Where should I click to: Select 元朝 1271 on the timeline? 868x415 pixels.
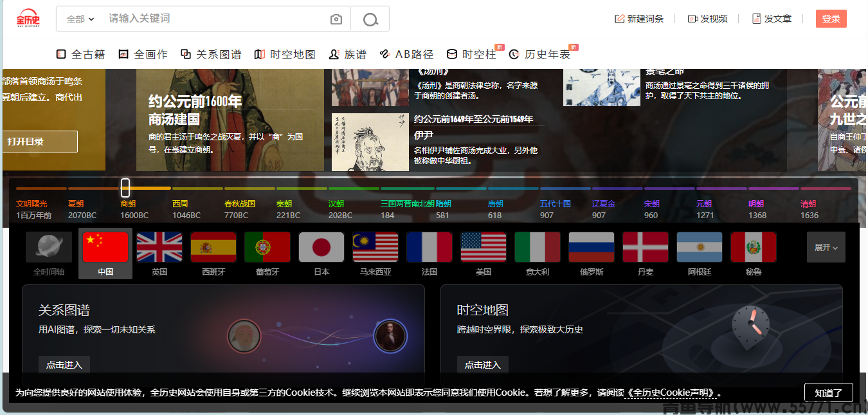[705, 209]
